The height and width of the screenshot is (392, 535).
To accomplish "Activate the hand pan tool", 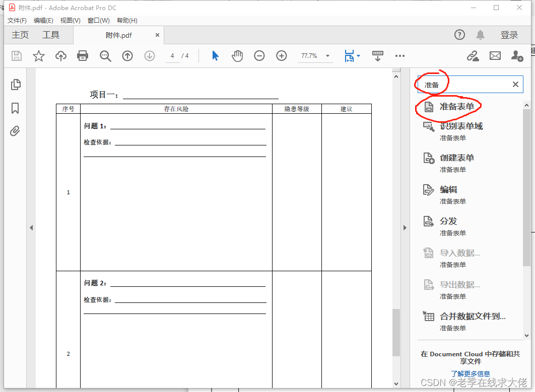I will pyautogui.click(x=237, y=55).
